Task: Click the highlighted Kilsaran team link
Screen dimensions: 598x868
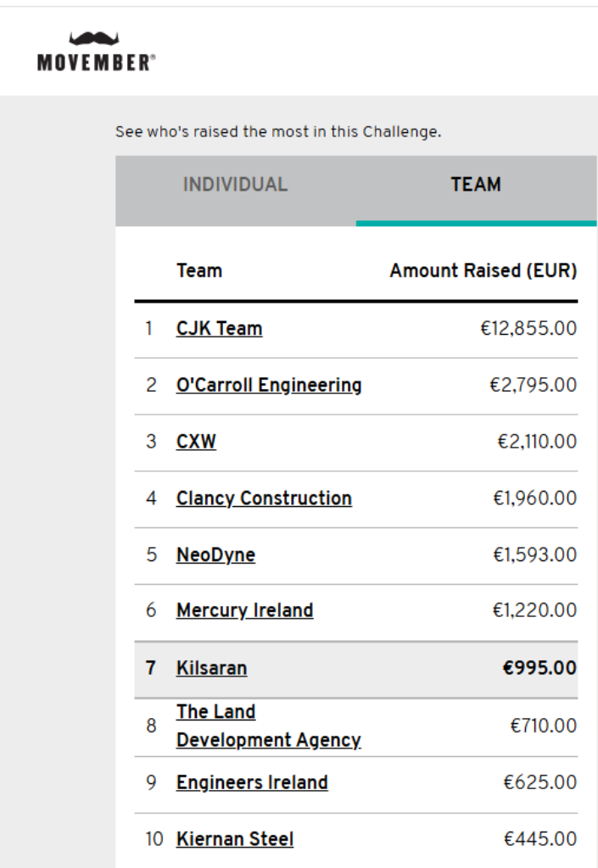Action: click(211, 668)
